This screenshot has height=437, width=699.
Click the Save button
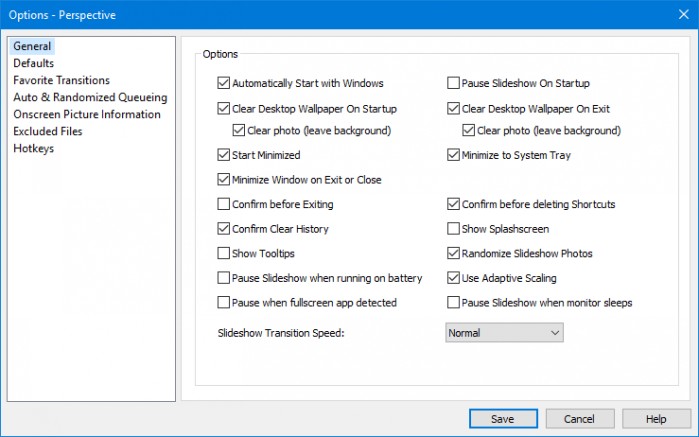(503, 419)
